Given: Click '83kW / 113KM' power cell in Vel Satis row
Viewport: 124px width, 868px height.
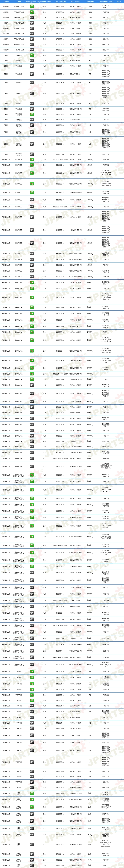Looking at the screenshot, I should (x=75, y=854).
